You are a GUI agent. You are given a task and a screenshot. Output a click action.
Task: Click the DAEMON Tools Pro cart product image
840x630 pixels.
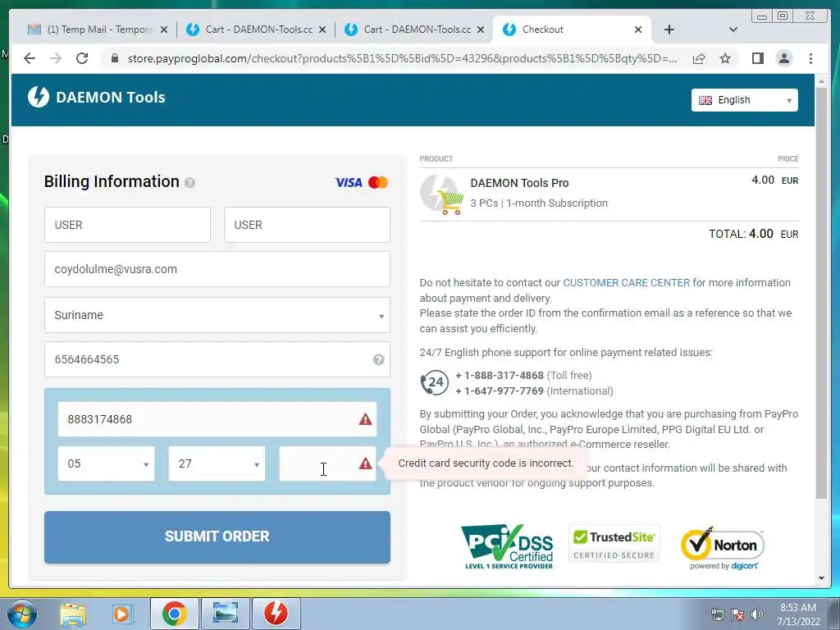[442, 194]
